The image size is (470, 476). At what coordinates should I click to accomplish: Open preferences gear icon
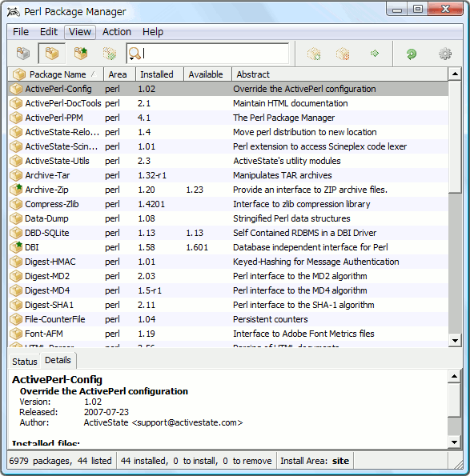click(x=445, y=54)
